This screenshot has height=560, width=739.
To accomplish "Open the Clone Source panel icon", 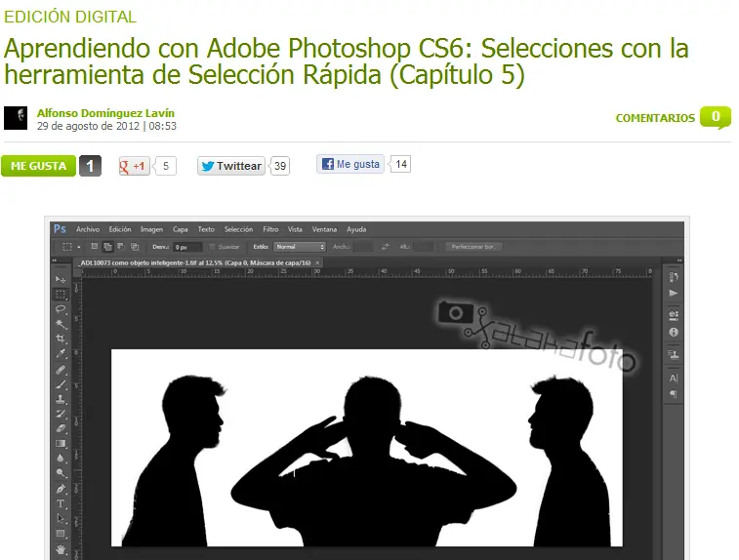I will pos(674,354).
